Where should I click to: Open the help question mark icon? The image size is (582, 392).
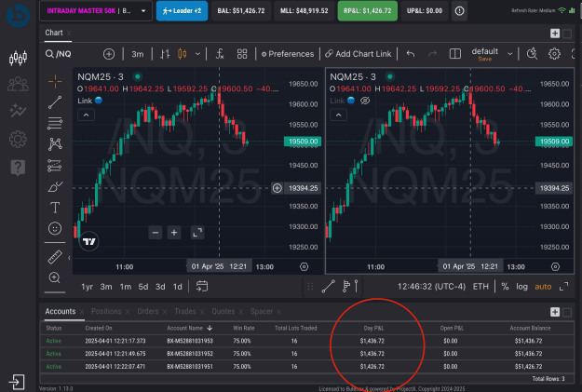(x=18, y=168)
